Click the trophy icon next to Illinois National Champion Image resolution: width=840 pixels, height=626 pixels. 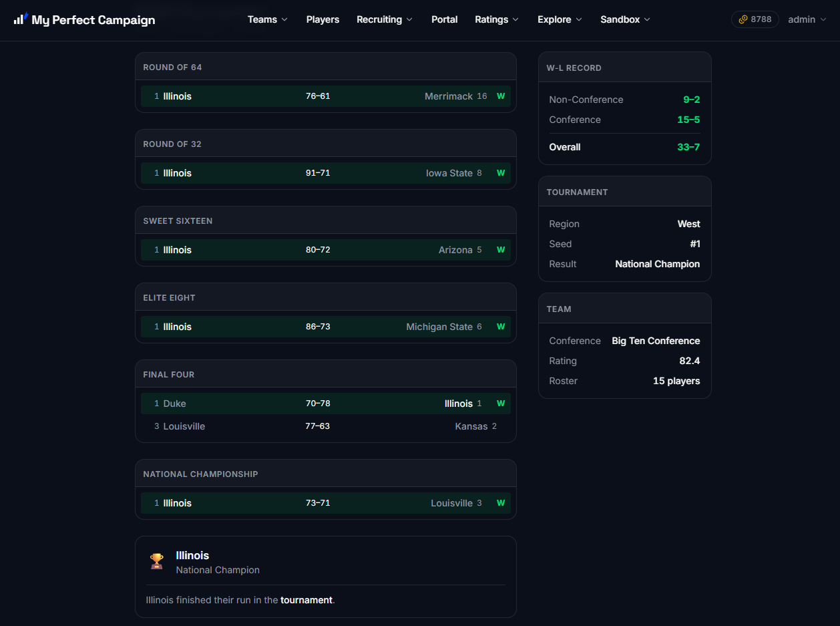point(157,561)
